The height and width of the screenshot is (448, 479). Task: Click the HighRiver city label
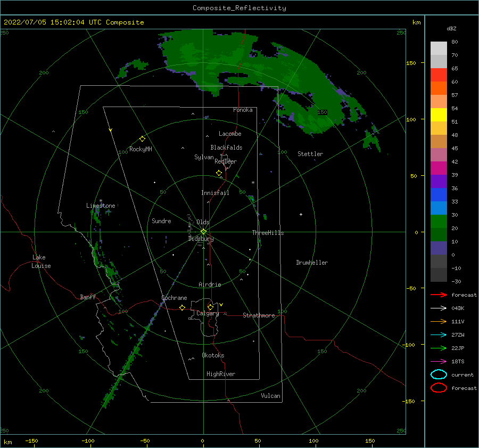click(221, 374)
